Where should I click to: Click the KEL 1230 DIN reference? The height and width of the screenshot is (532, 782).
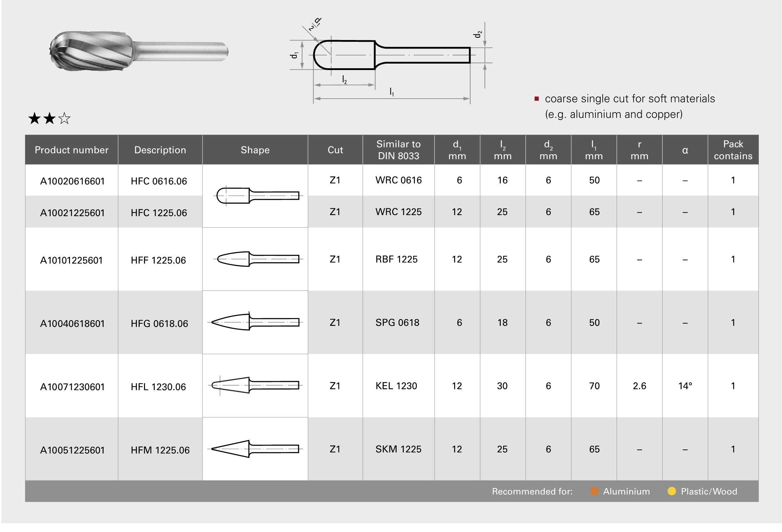[x=396, y=386]
